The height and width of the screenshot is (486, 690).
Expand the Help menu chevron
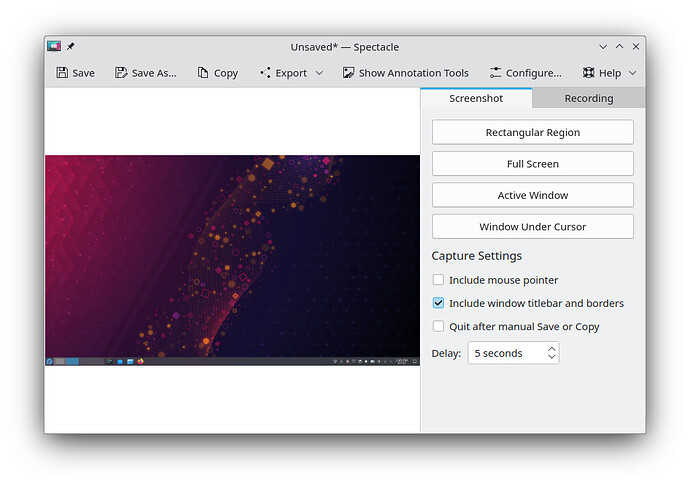(x=632, y=73)
